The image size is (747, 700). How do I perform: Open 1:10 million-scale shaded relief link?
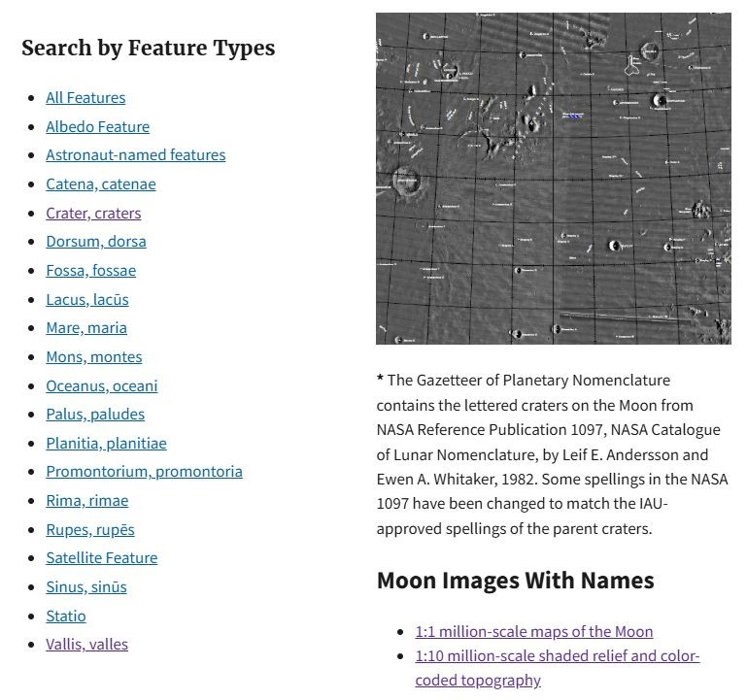pyautogui.click(x=557, y=656)
